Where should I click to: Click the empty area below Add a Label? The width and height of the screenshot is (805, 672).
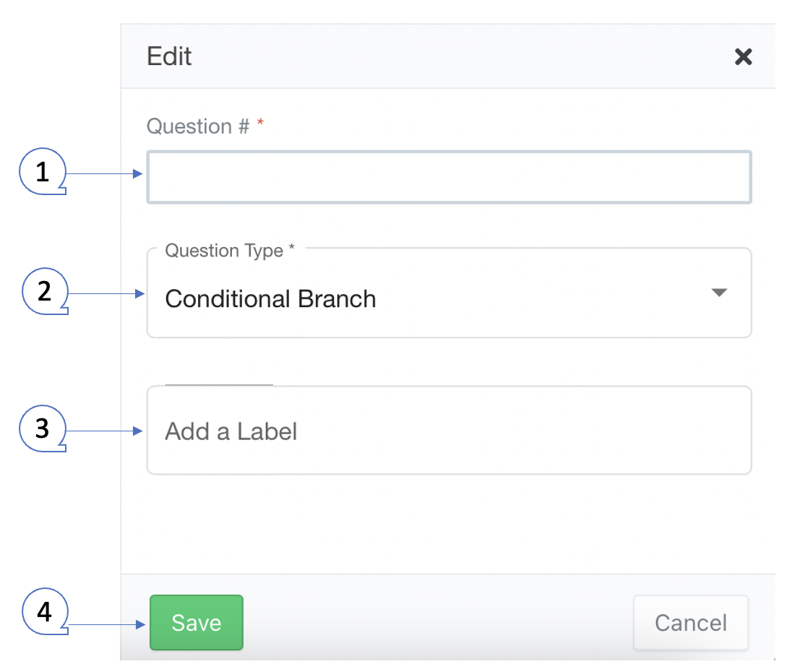[x=448, y=520]
